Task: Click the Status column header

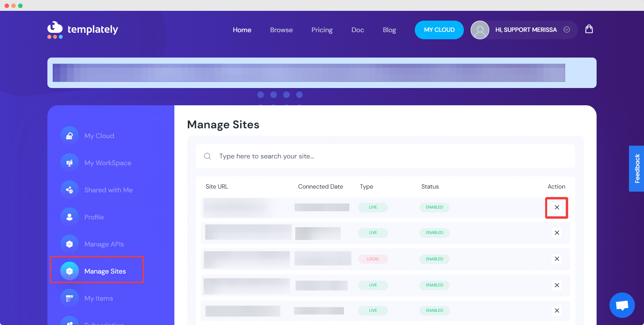Action: point(430,187)
